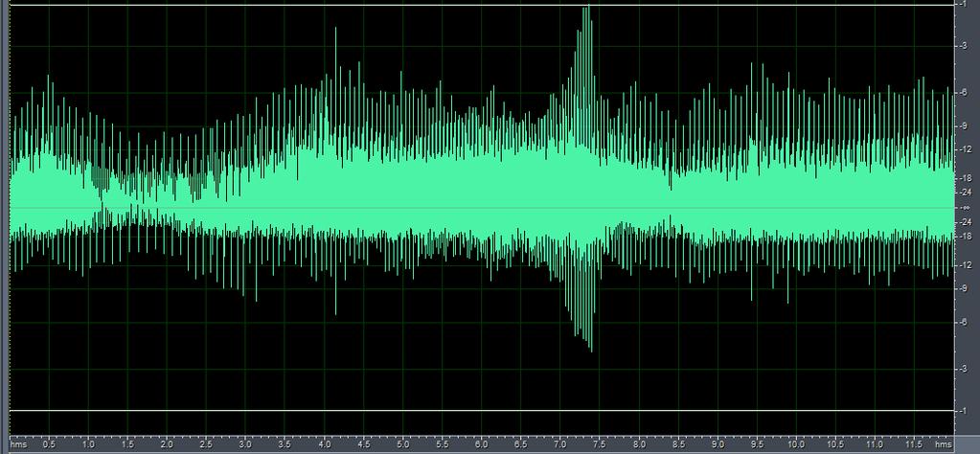This screenshot has width=980, height=454.
Task: Set the position at the 7.0 ruler label
Action: click(560, 444)
